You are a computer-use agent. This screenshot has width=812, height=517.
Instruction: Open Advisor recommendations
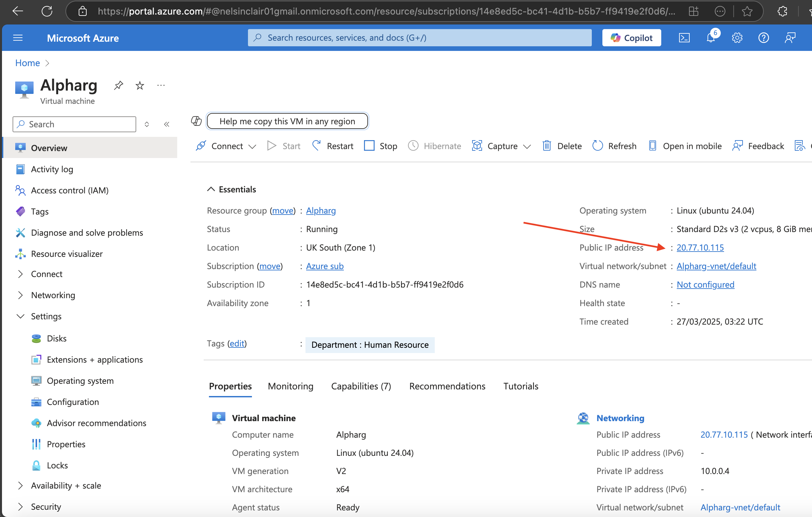[x=97, y=423]
